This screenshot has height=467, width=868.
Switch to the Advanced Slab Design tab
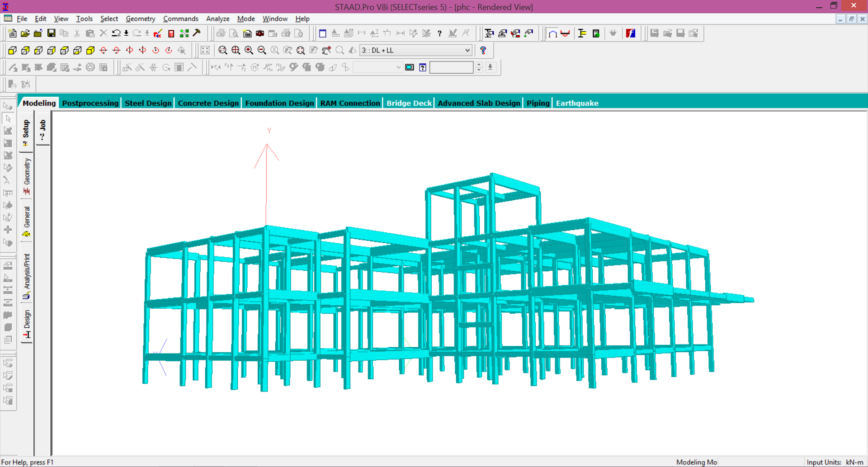click(x=479, y=103)
